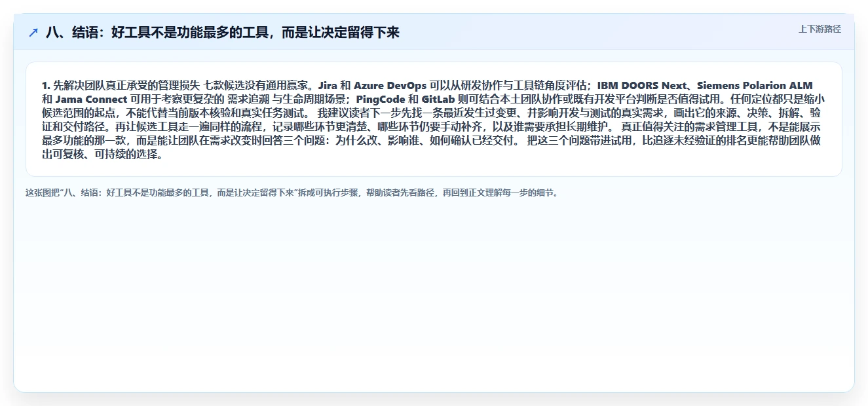Click the 'Siemens Polarion ALM' bold text
Screen dimensions: 868x406
755,86
